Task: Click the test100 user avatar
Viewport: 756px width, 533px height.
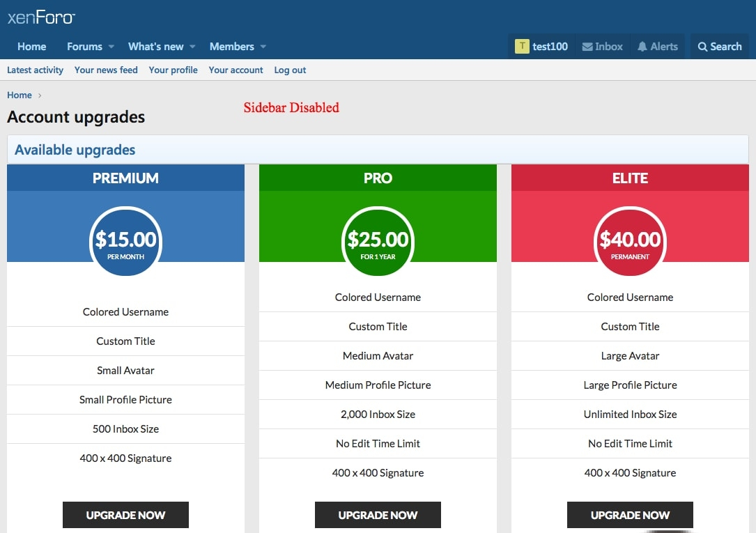Action: coord(521,47)
